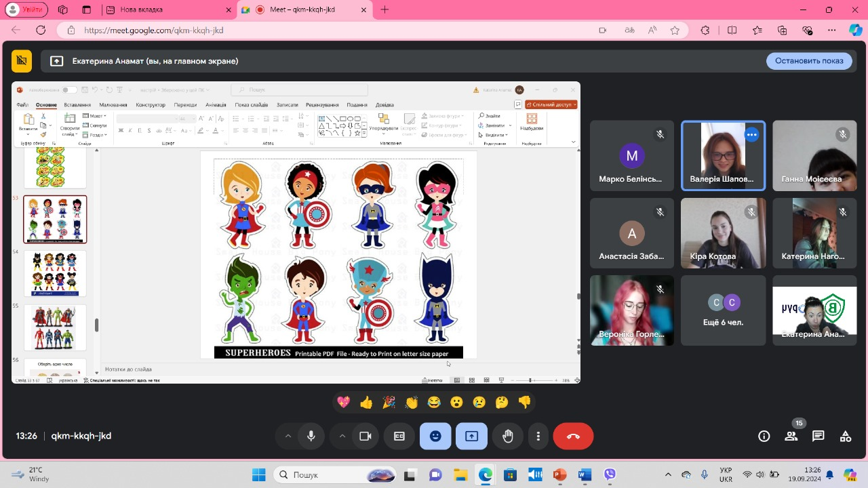Send the crying face reaction
The width and height of the screenshot is (868, 488).
click(x=479, y=402)
